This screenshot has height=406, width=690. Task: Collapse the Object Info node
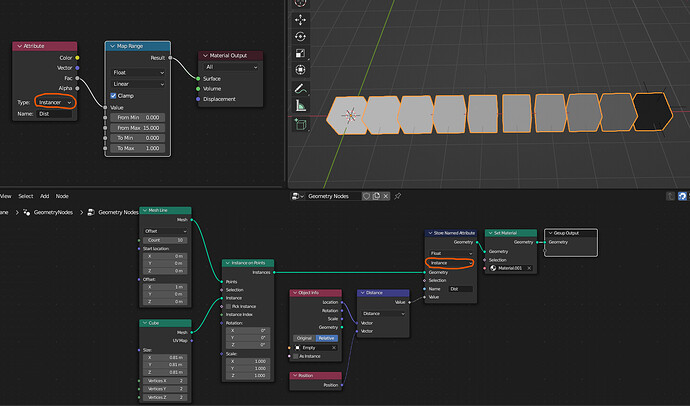tap(295, 293)
